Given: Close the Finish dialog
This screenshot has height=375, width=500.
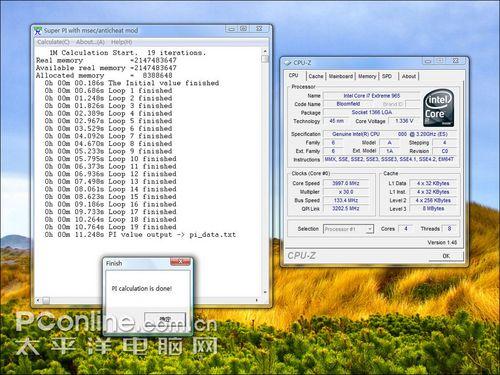Looking at the screenshot, I should [180, 262].
